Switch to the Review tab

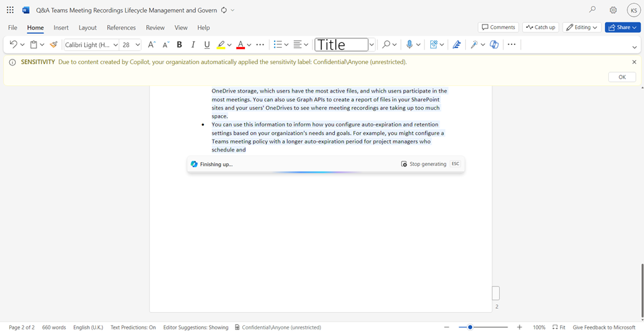(156, 28)
